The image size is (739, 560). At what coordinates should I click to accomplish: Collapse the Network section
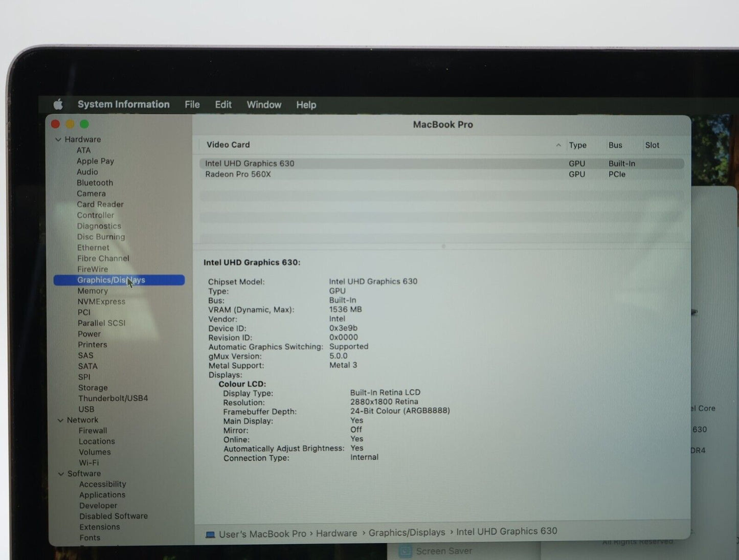60,420
